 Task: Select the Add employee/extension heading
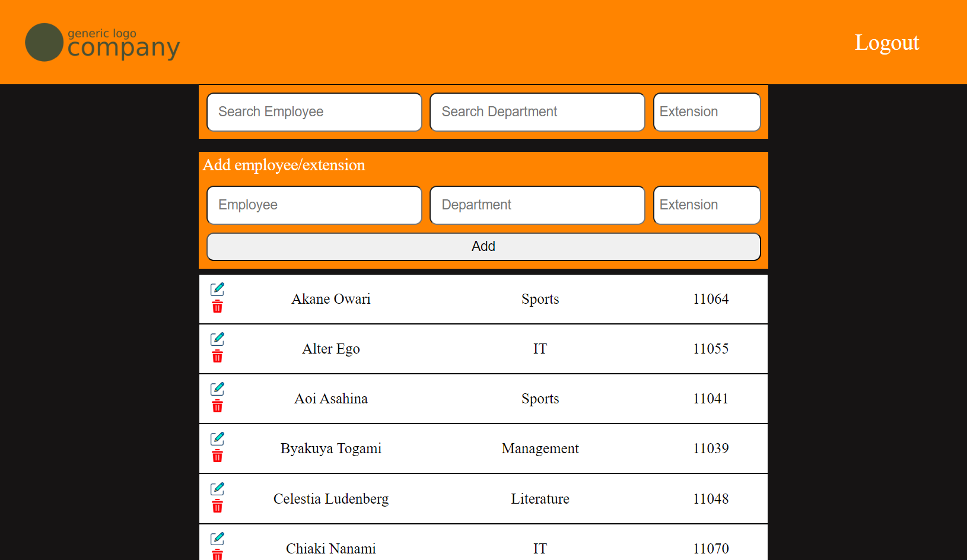tap(284, 165)
